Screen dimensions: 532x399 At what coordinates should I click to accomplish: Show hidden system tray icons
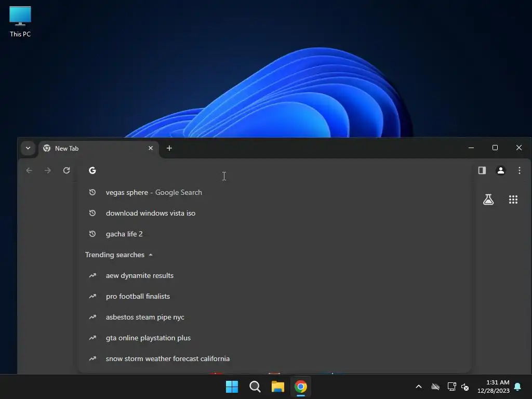pyautogui.click(x=419, y=387)
